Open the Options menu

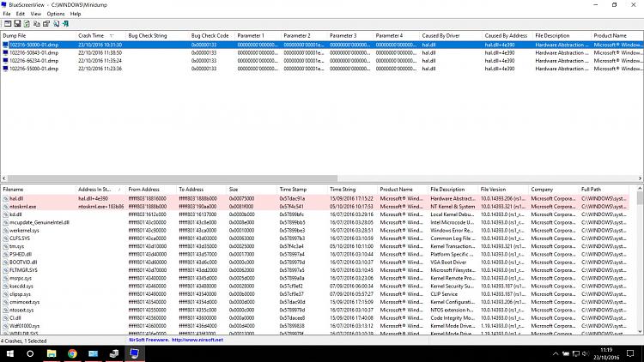point(56,14)
